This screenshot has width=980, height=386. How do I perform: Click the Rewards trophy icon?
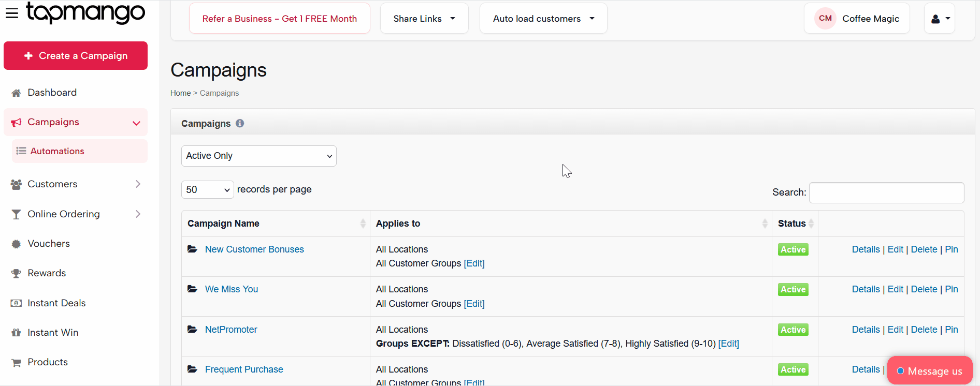16,273
